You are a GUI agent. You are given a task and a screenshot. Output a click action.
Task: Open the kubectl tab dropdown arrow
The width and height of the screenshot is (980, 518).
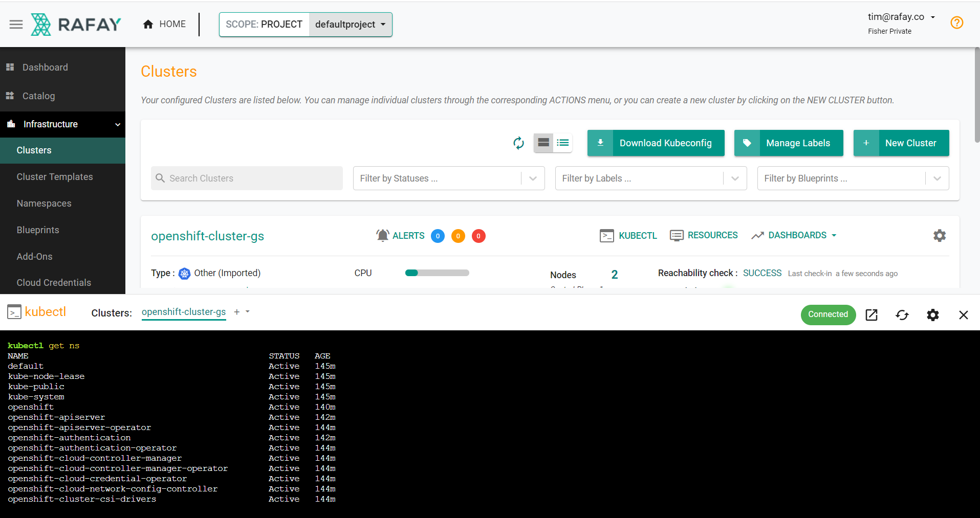248,311
